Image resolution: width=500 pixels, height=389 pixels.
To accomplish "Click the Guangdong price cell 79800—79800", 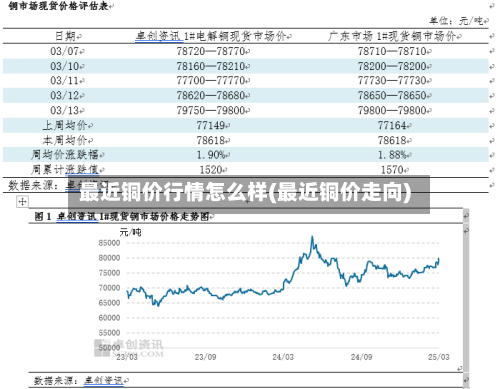I will 392,110.
